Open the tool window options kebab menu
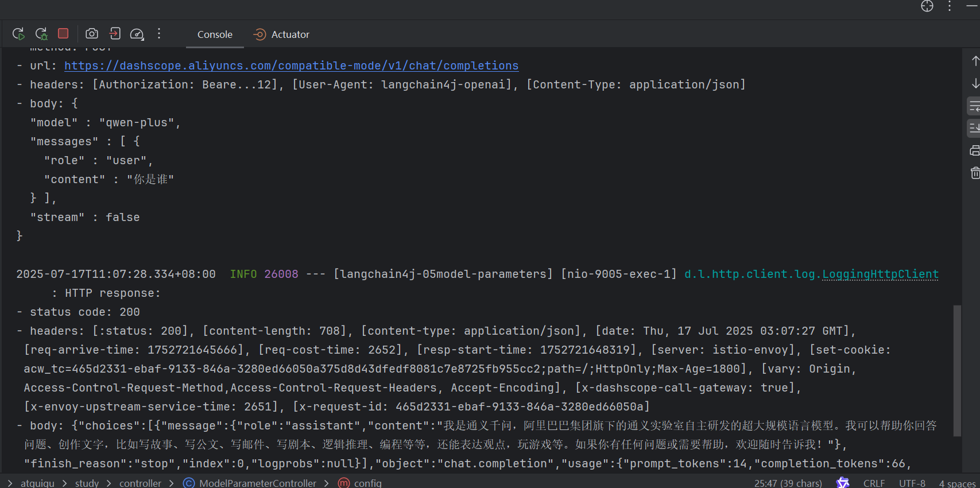980x488 pixels. (950, 6)
